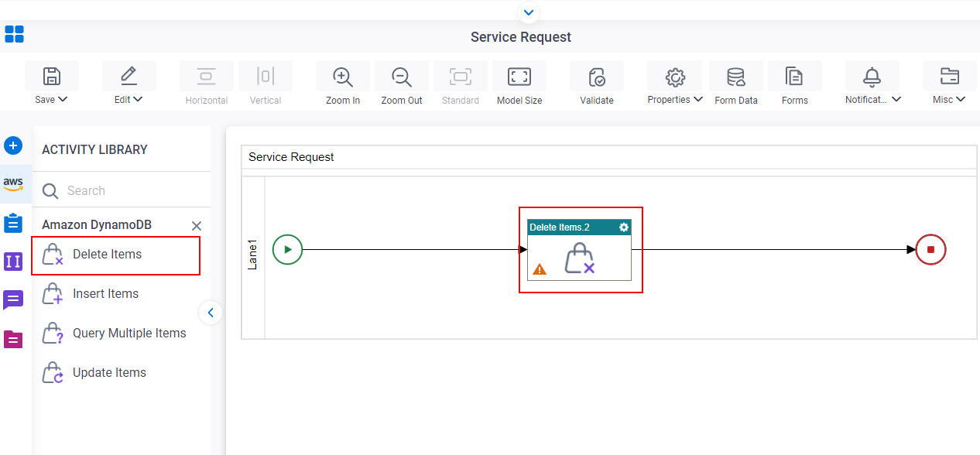Select Query Multiple Items activity
This screenshot has height=455, width=980.
(x=116, y=334)
